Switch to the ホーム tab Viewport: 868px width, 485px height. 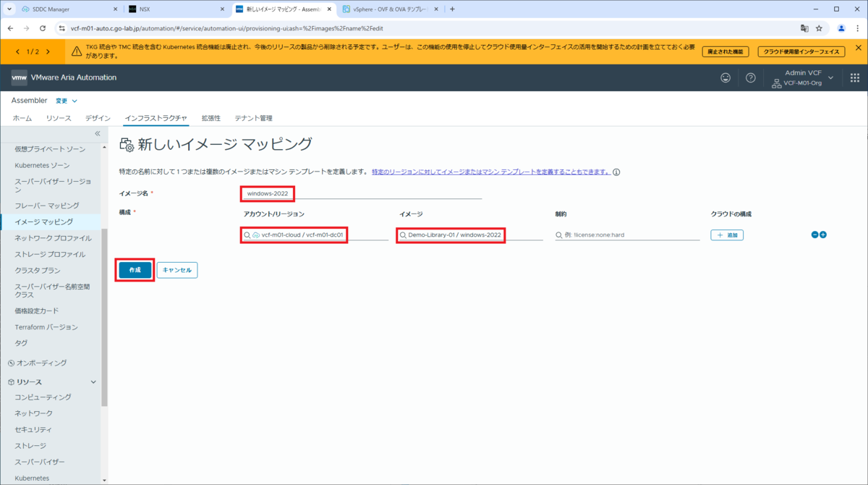click(22, 118)
